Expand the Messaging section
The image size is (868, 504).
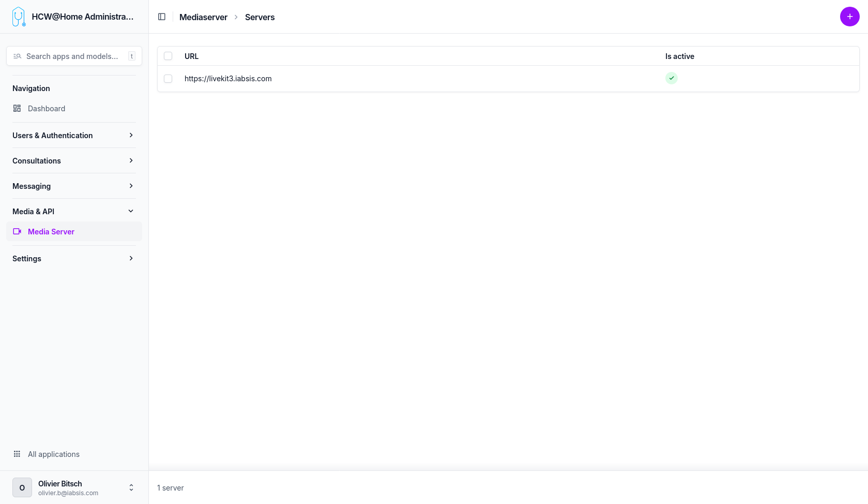tap(131, 186)
